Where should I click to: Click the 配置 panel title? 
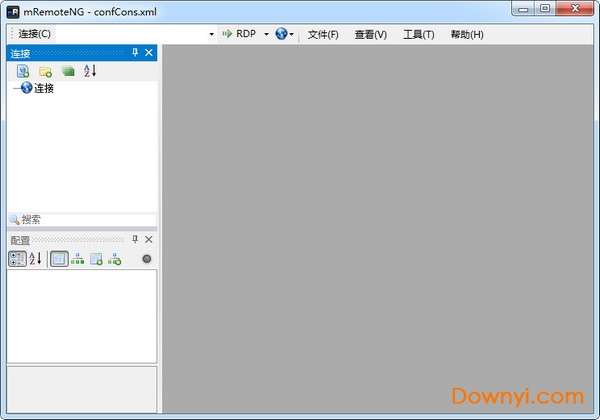point(20,240)
